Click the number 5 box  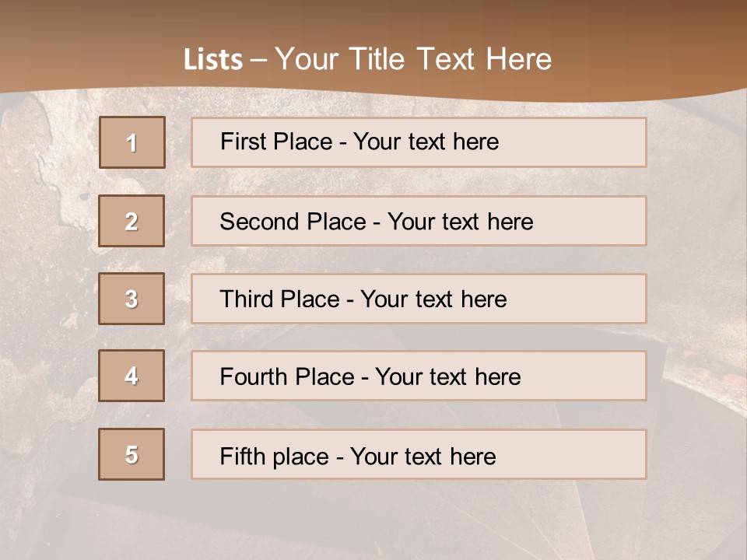[x=132, y=454]
